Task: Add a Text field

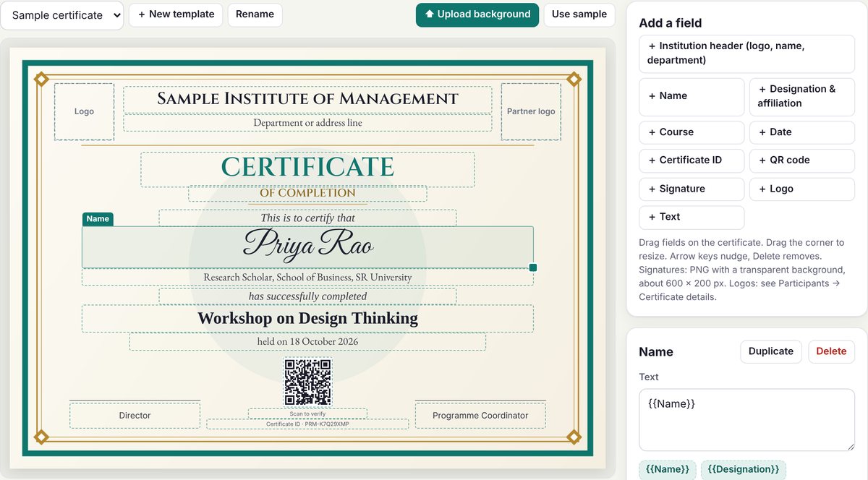Action: [x=692, y=217]
